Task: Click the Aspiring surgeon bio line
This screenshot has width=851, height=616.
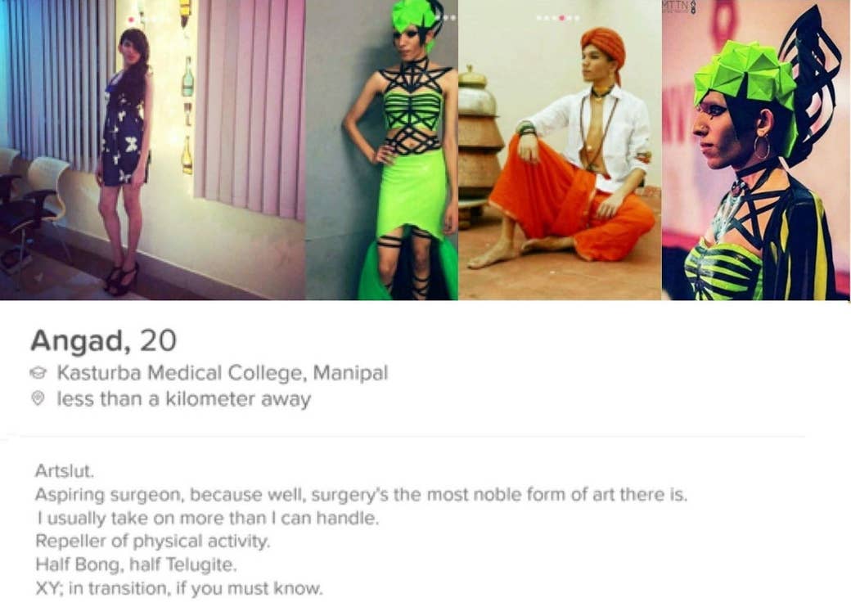Action: coord(361,495)
